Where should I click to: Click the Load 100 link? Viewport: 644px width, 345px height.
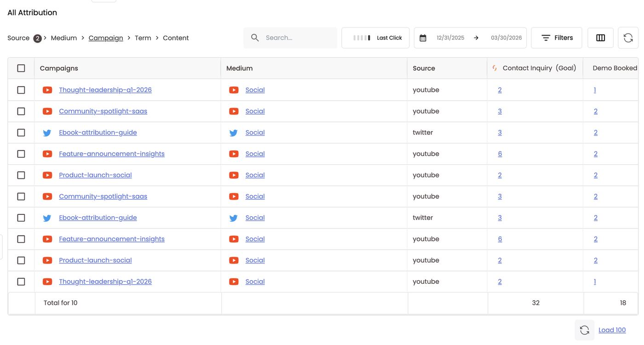(612, 330)
